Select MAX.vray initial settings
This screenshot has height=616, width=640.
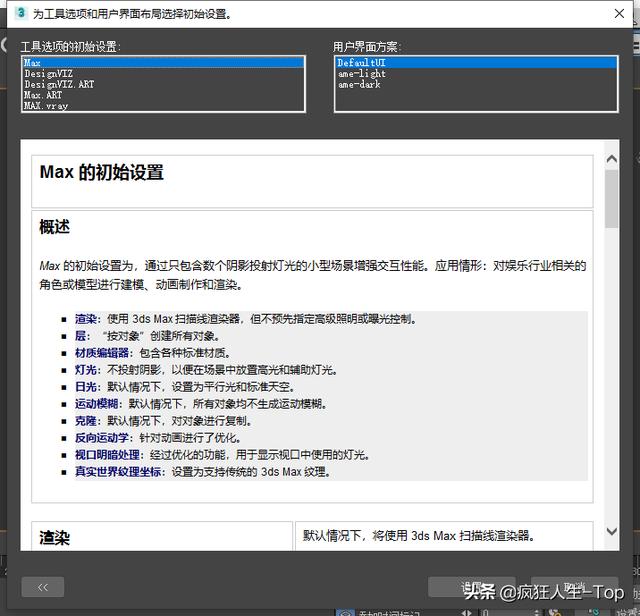46,106
